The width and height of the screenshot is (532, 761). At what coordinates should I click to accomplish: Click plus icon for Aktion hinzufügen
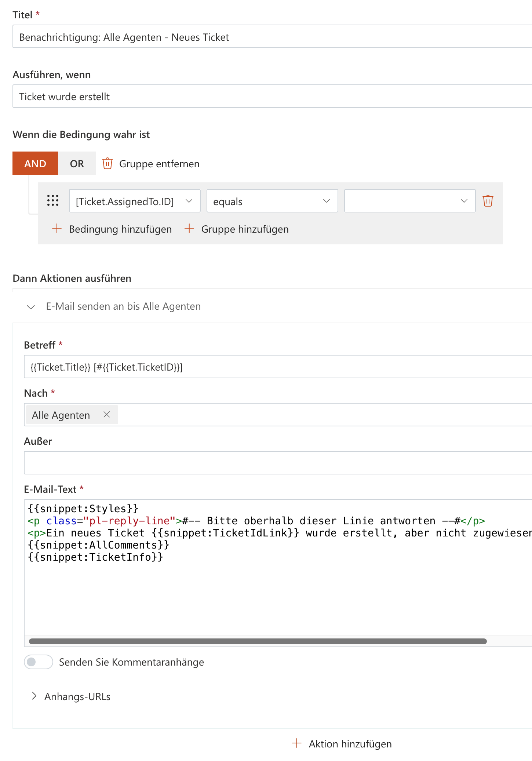pos(296,744)
